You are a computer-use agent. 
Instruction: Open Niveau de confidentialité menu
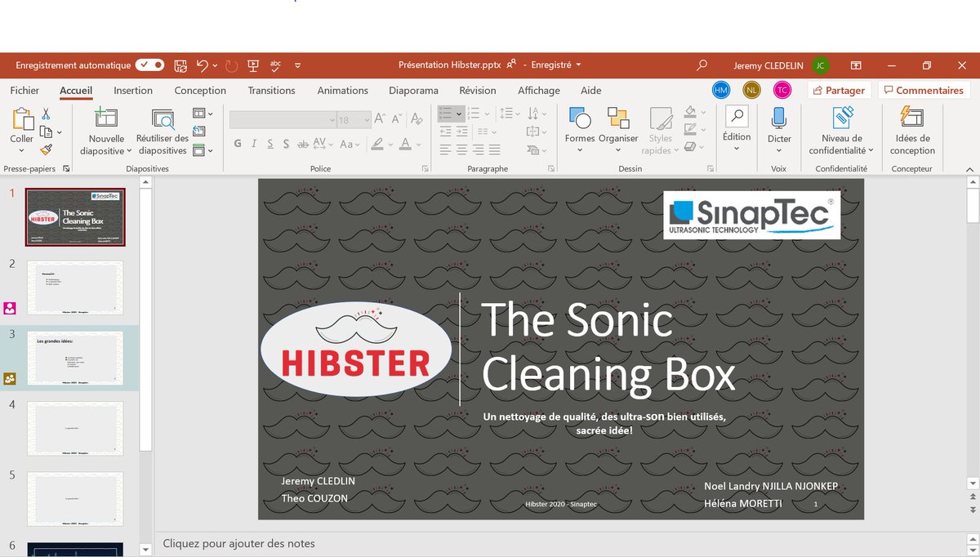[x=841, y=131]
